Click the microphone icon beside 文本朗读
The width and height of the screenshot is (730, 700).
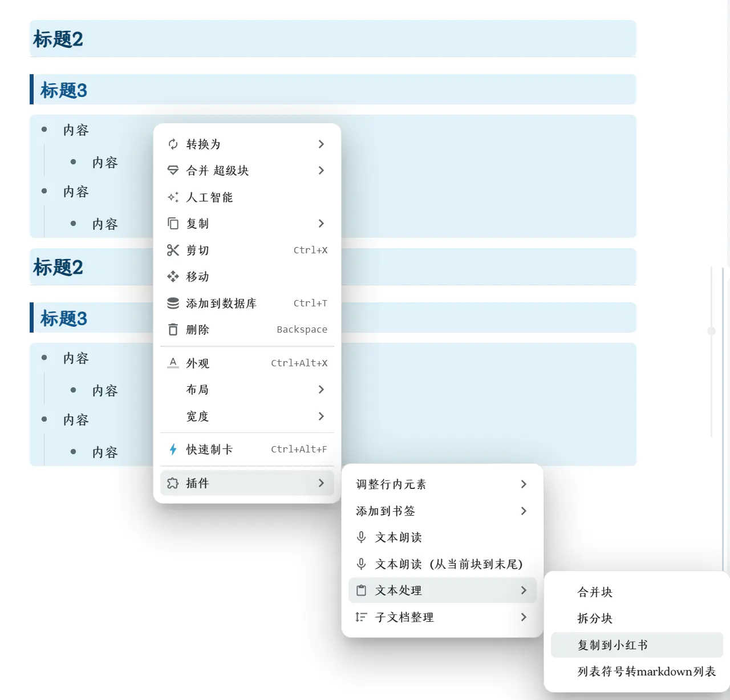pyautogui.click(x=361, y=537)
